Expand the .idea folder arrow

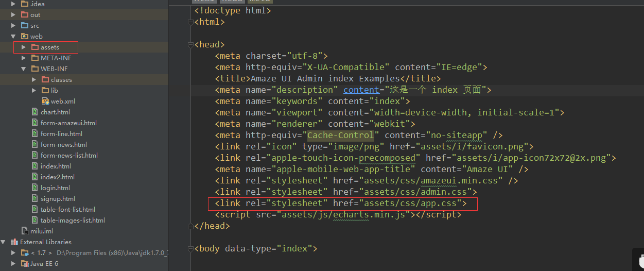(13, 4)
